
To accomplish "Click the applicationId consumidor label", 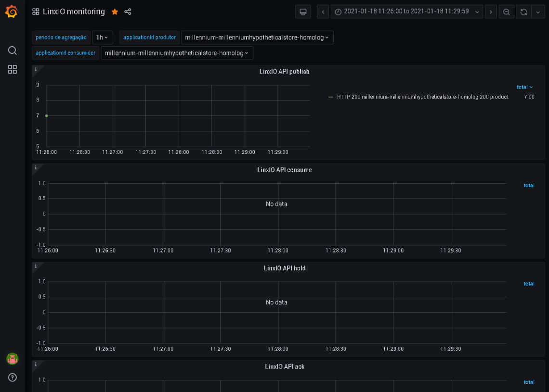I will point(65,53).
